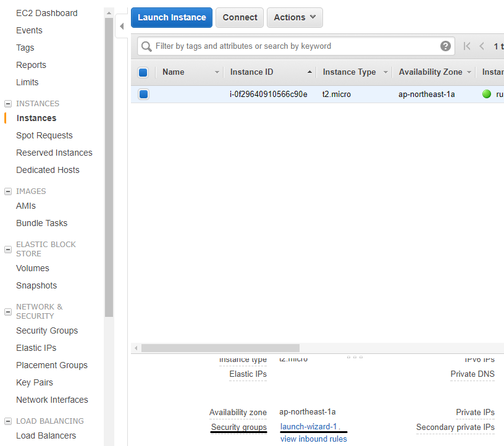Open Dedicated Hosts page
The width and height of the screenshot is (504, 446).
click(x=48, y=170)
